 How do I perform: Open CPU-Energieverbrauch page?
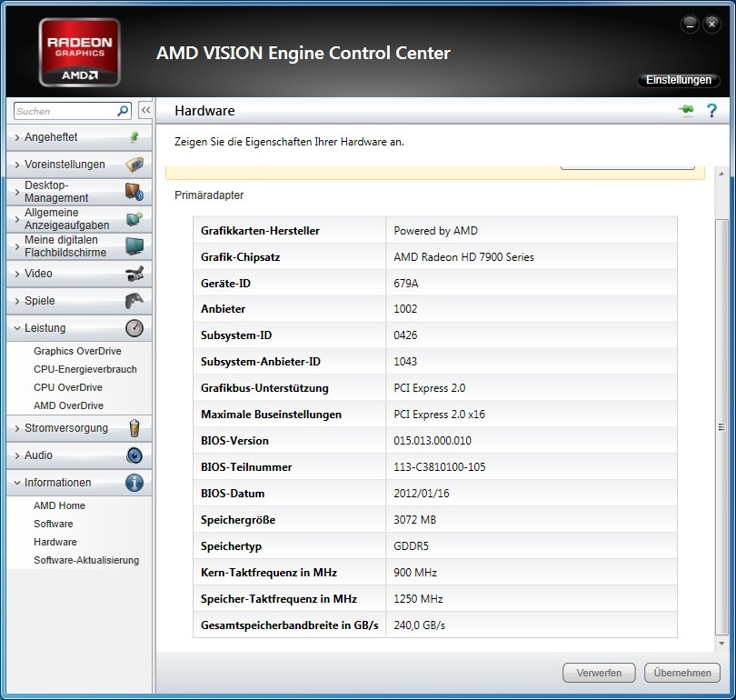[85, 369]
